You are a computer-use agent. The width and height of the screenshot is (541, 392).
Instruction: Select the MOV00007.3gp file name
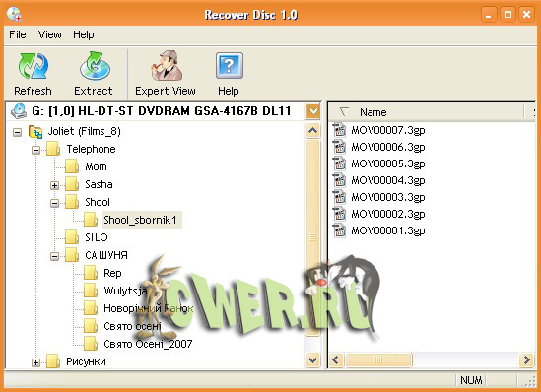[x=388, y=130]
